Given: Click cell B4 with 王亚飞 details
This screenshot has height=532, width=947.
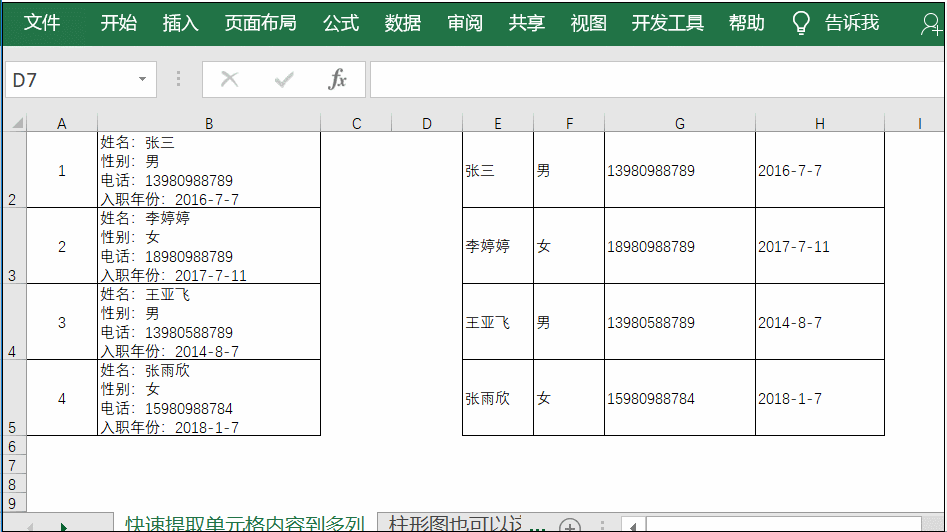Looking at the screenshot, I should [209, 322].
